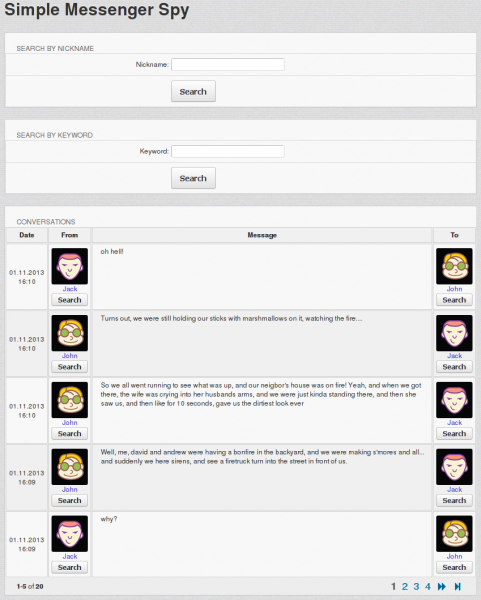Screen dimensions: 481x600
Task: Go to page 3 of conversations
Action: [416, 586]
